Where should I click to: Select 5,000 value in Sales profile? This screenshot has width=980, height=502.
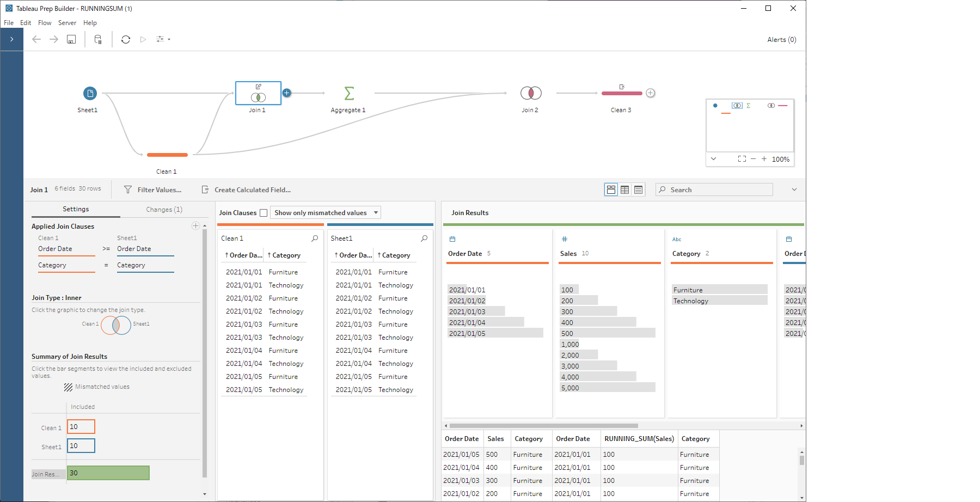(x=607, y=388)
